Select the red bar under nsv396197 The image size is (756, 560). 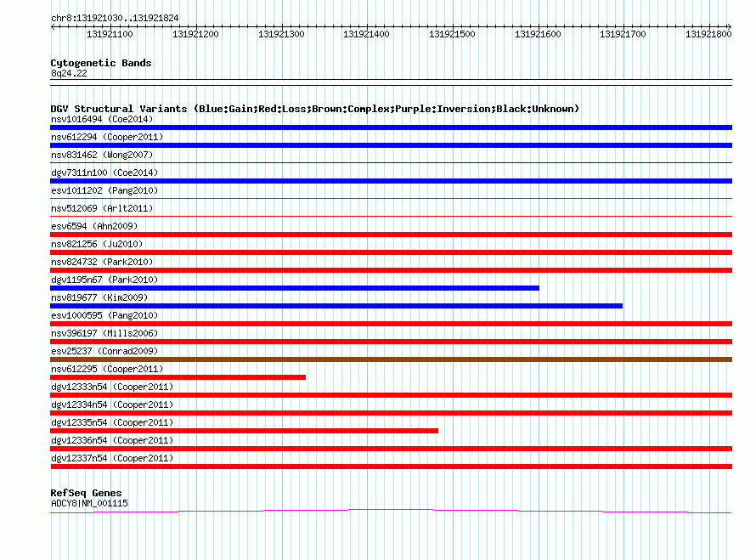click(x=391, y=342)
